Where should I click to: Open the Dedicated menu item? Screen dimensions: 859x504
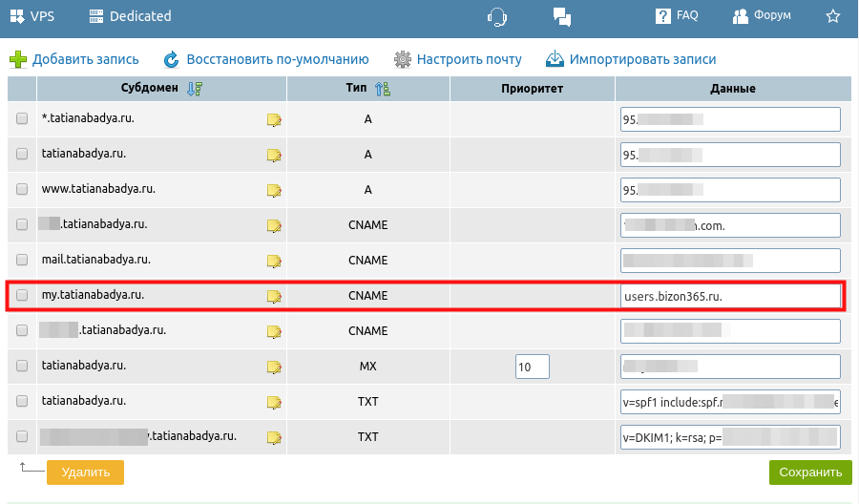pos(130,16)
